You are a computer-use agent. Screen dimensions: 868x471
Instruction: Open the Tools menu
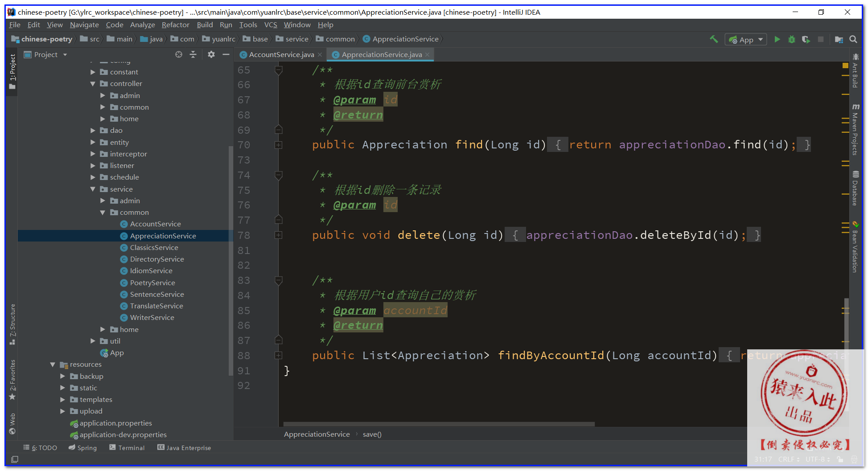coord(248,25)
